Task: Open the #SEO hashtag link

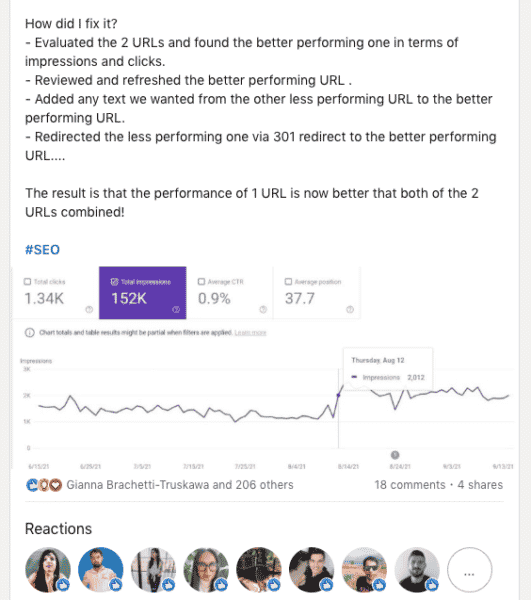Action: pos(42,250)
